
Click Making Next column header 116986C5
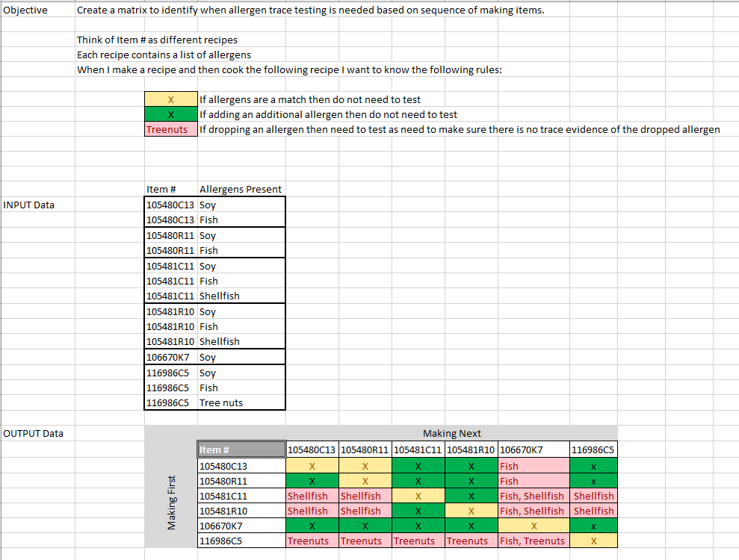tap(593, 449)
